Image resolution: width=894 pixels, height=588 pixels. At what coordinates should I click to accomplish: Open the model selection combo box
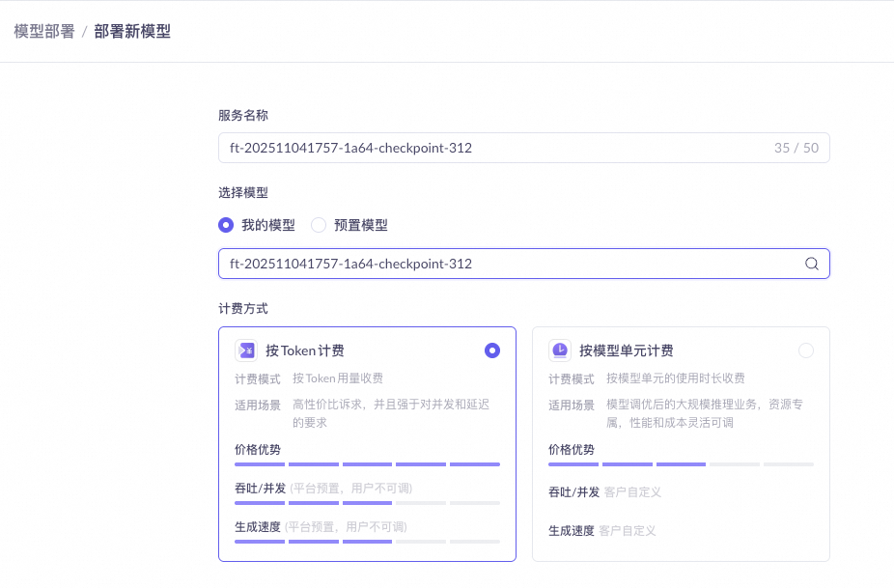coord(524,264)
